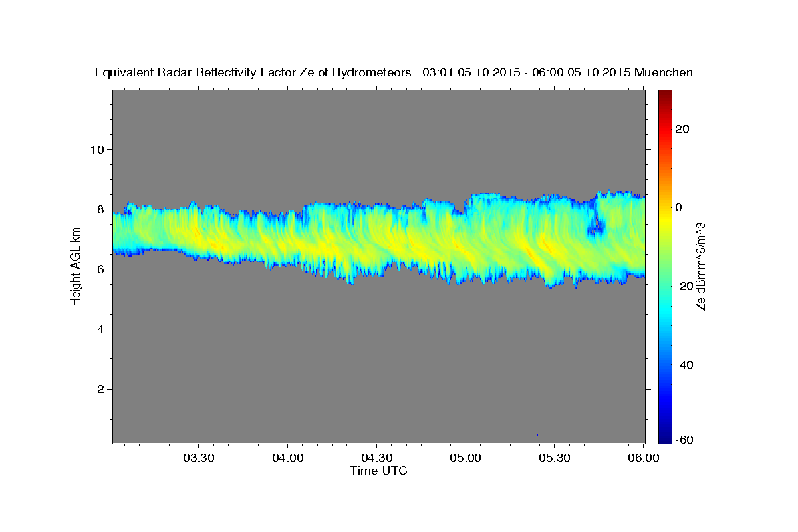Click the height tick label 8

pos(100,209)
